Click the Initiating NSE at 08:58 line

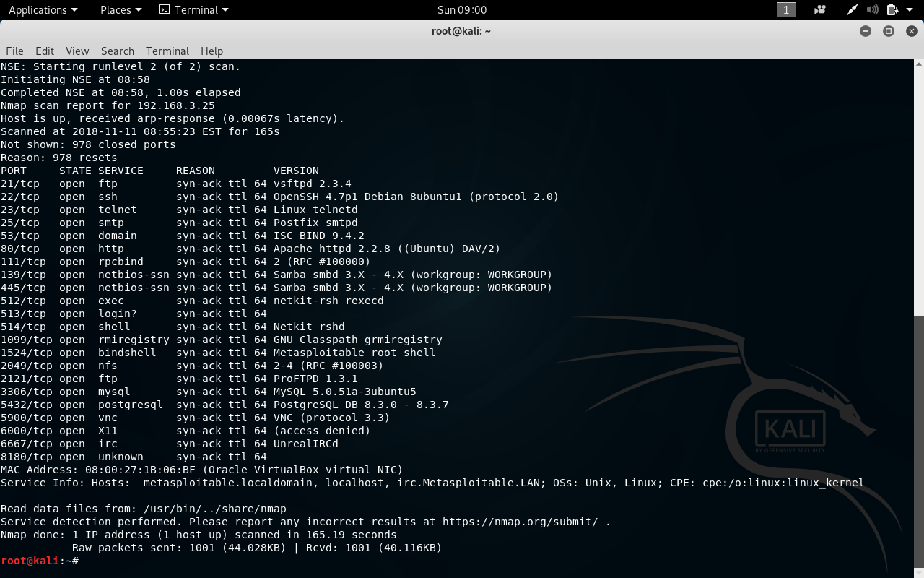coord(75,79)
